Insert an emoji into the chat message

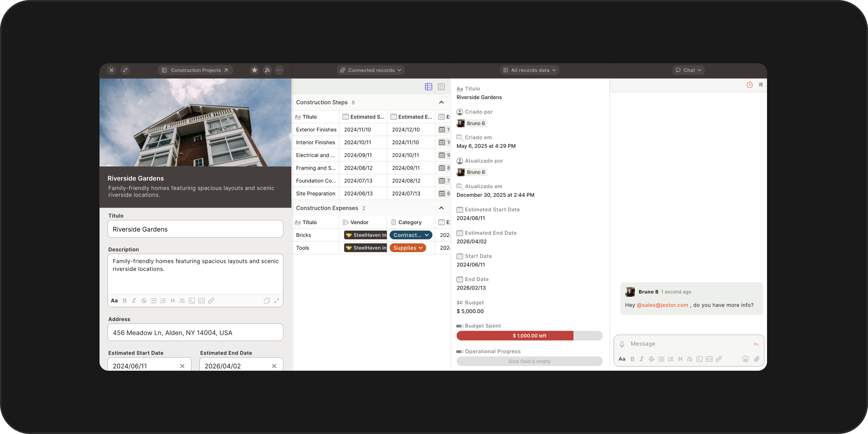(746, 359)
